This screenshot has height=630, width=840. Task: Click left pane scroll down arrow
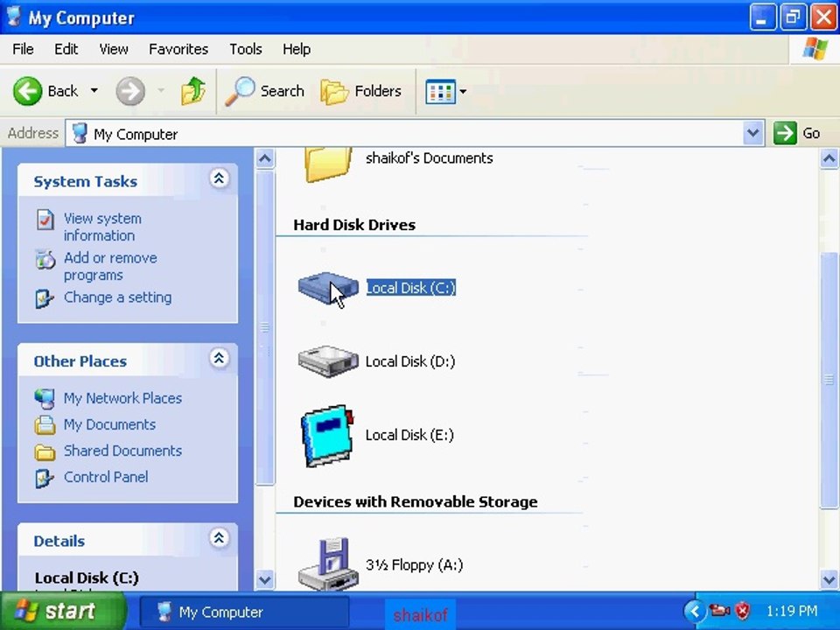pos(264,579)
